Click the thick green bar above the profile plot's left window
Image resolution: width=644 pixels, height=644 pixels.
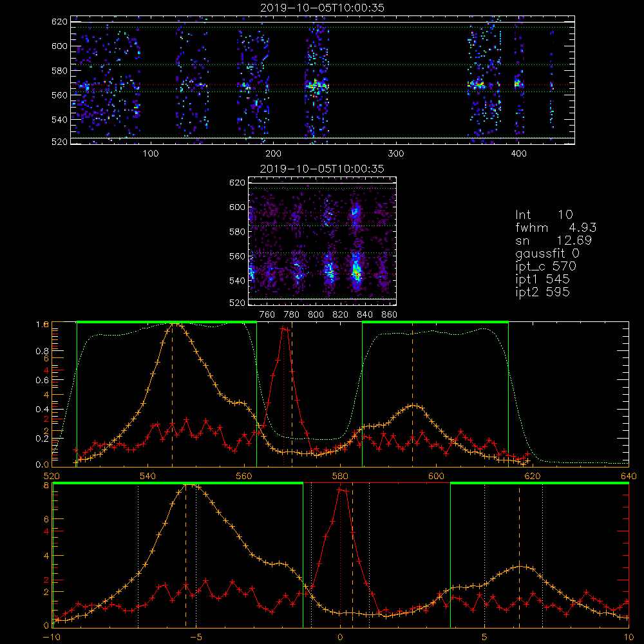[167, 322]
